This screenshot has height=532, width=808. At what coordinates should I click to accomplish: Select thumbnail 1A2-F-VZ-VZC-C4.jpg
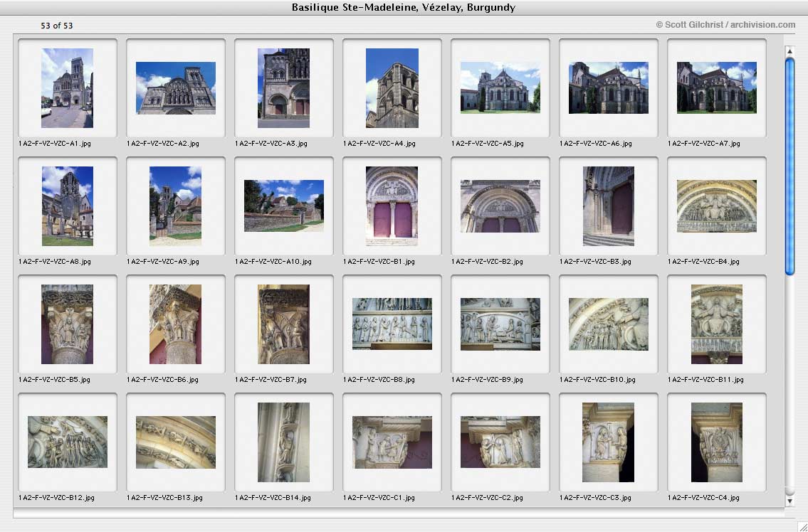pos(717,442)
